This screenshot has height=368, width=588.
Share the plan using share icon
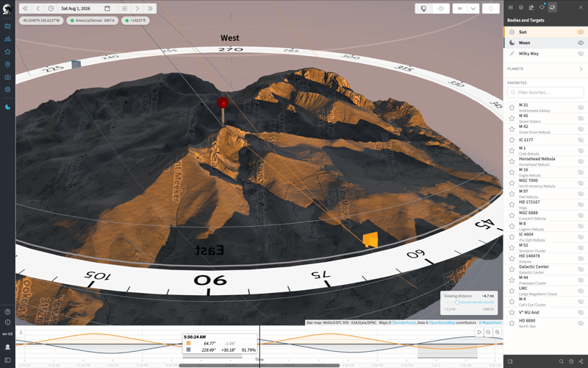[581, 361]
